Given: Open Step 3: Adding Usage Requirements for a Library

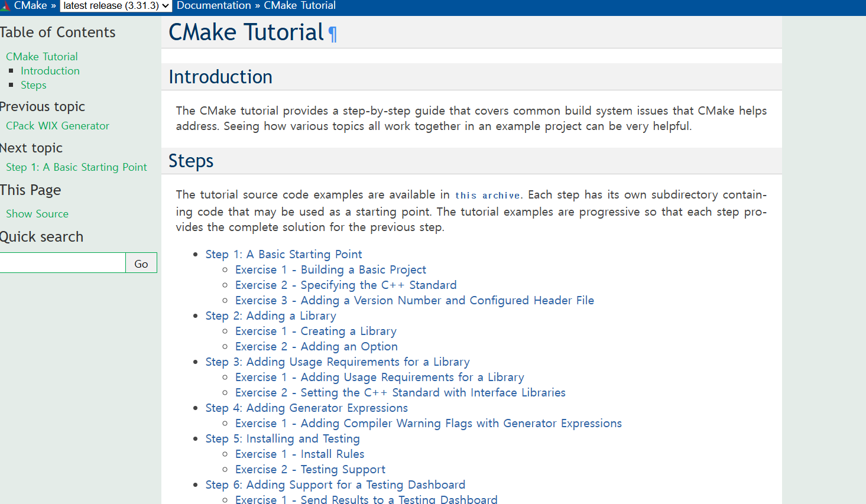Looking at the screenshot, I should tap(338, 362).
